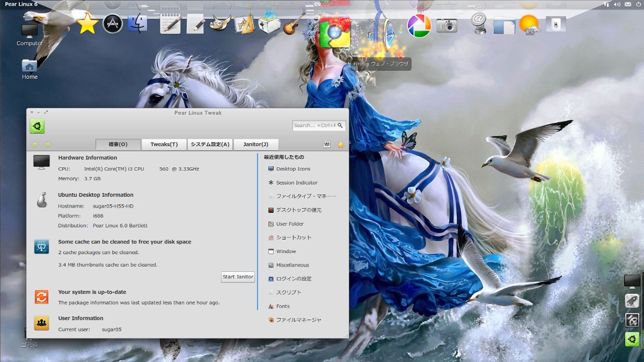Viewport: 644px width, 362px height.
Task: Click the sound volume indicator in top bar
Action: (617, 4)
